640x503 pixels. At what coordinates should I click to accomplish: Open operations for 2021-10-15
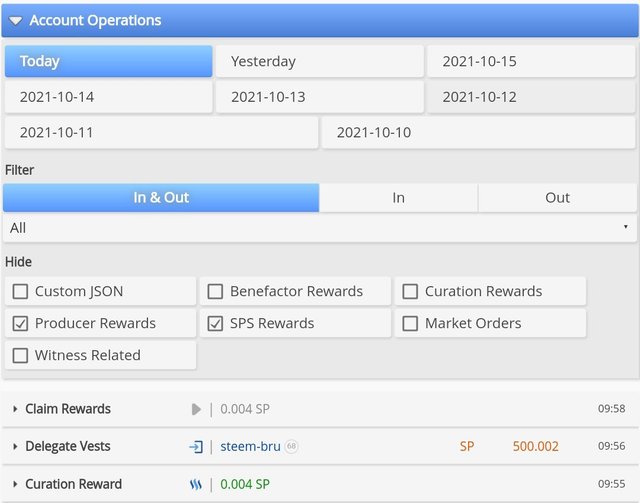point(531,61)
